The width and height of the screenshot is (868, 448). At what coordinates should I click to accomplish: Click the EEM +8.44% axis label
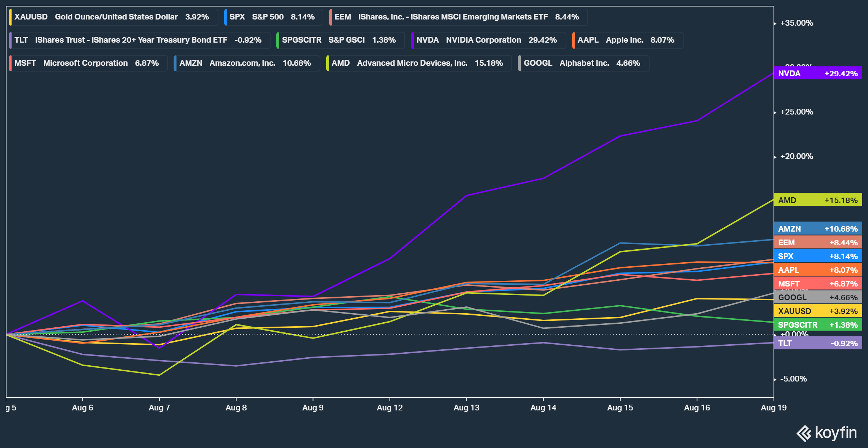(818, 242)
